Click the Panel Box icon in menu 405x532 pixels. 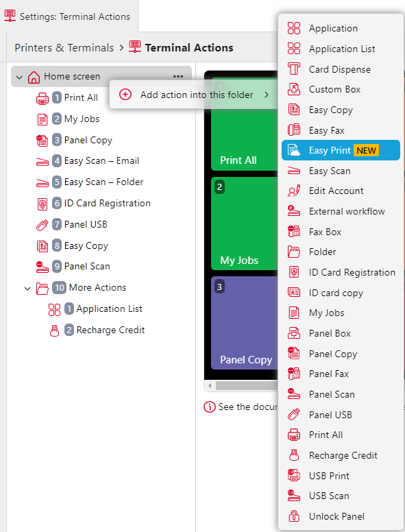pyautogui.click(x=294, y=333)
